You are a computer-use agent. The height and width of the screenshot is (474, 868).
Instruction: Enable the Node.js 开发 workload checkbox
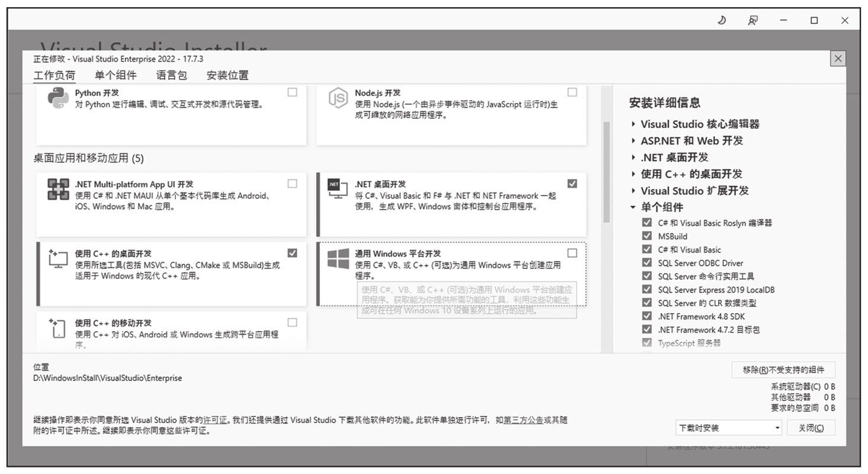click(572, 92)
